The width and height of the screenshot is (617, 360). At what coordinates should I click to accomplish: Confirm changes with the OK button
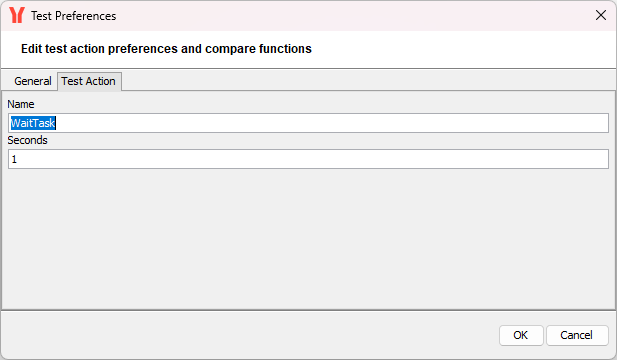tap(521, 335)
